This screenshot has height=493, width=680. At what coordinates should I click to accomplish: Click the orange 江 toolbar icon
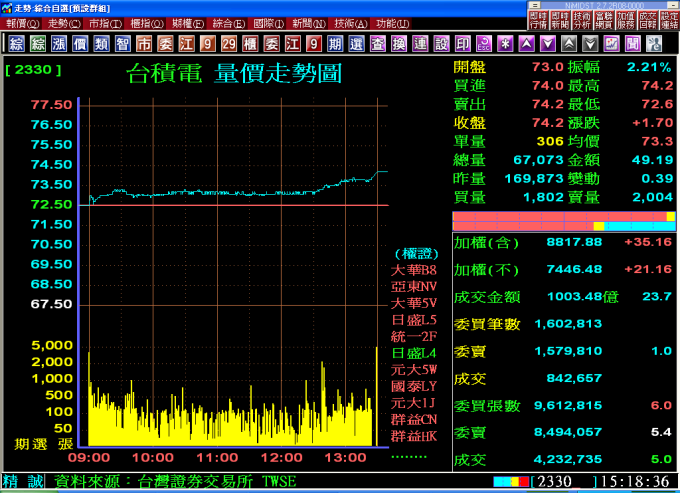pos(186,43)
